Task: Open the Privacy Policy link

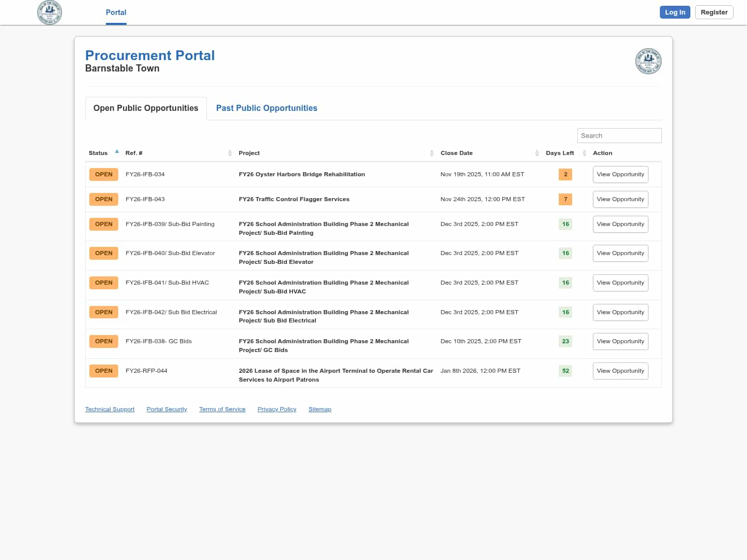Action: [277, 410]
